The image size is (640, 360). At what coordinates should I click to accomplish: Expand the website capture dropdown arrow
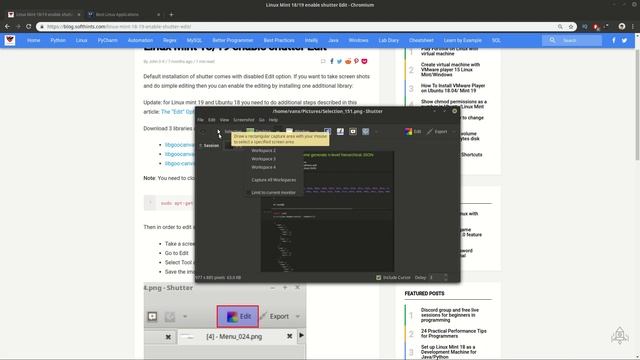376,131
